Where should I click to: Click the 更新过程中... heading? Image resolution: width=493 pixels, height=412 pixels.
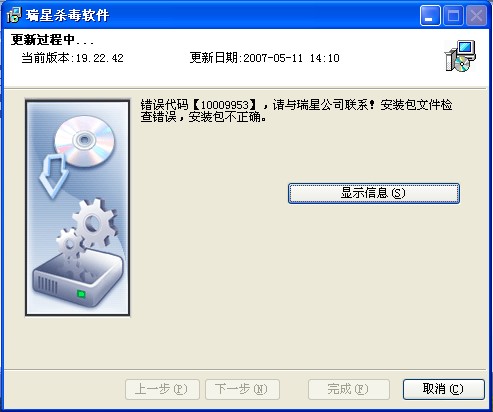(x=52, y=40)
